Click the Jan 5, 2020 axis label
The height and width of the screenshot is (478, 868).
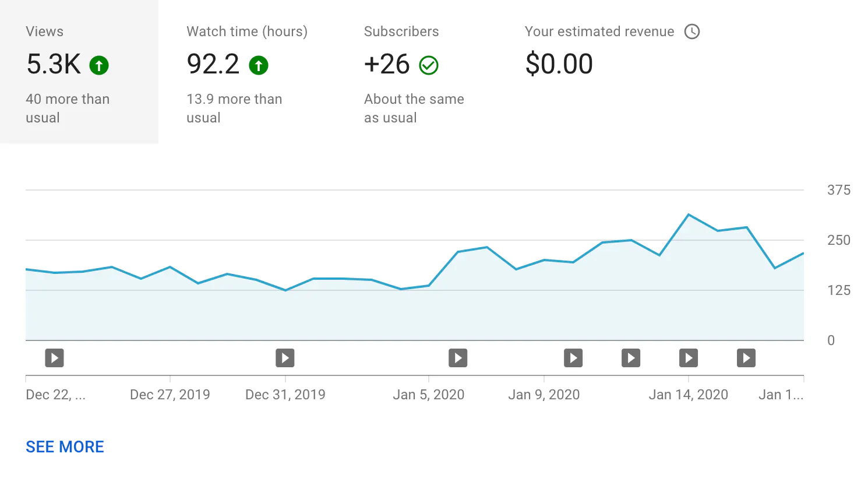pos(428,395)
